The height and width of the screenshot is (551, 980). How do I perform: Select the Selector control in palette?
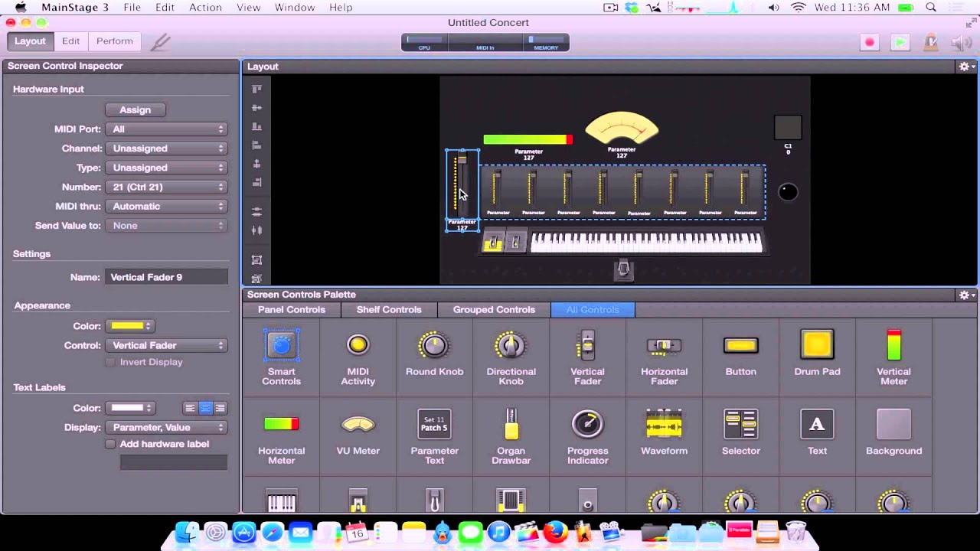pos(740,424)
